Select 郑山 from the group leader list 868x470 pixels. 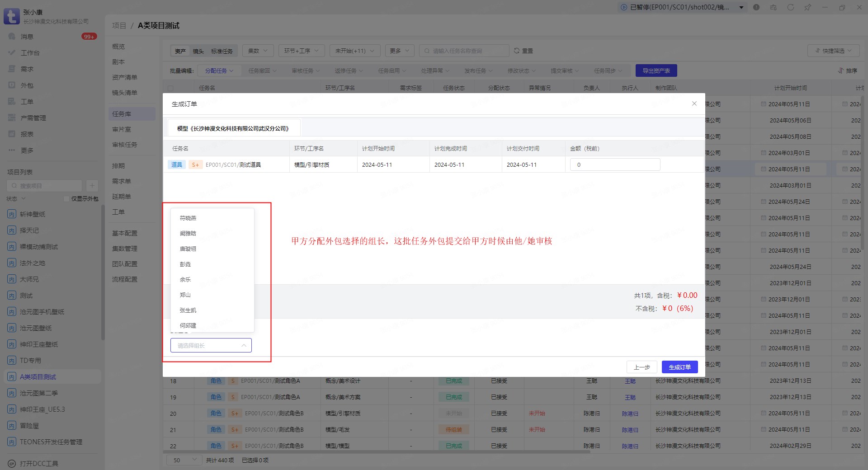tap(185, 295)
